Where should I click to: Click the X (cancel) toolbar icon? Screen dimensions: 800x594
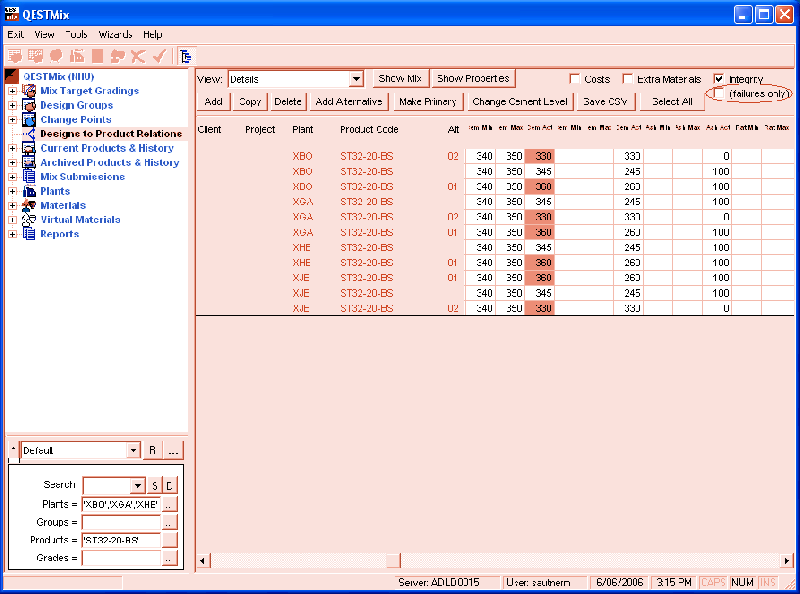(137, 56)
